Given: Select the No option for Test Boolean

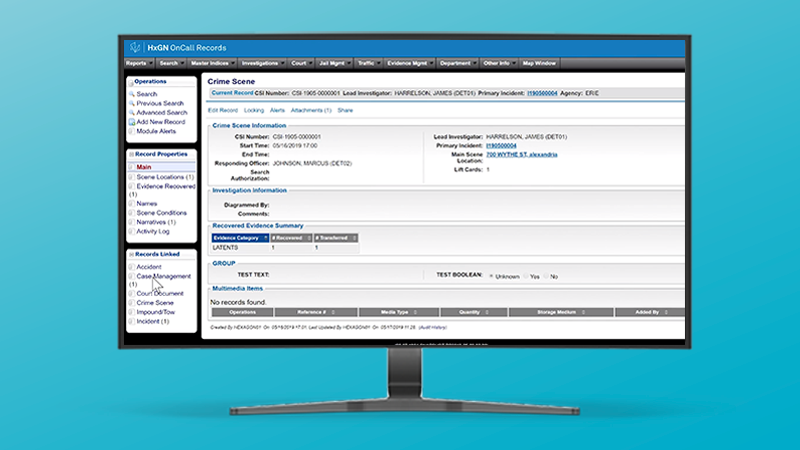Looking at the screenshot, I should pyautogui.click(x=546, y=276).
